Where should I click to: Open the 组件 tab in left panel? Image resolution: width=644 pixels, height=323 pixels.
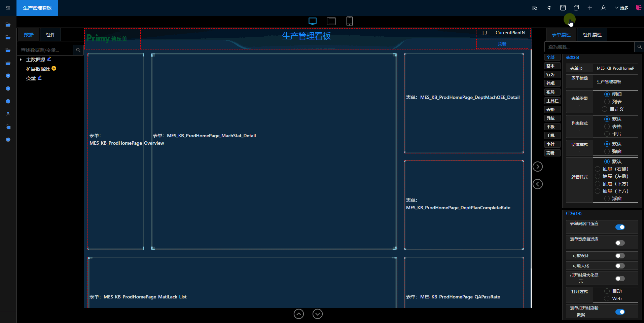point(50,35)
